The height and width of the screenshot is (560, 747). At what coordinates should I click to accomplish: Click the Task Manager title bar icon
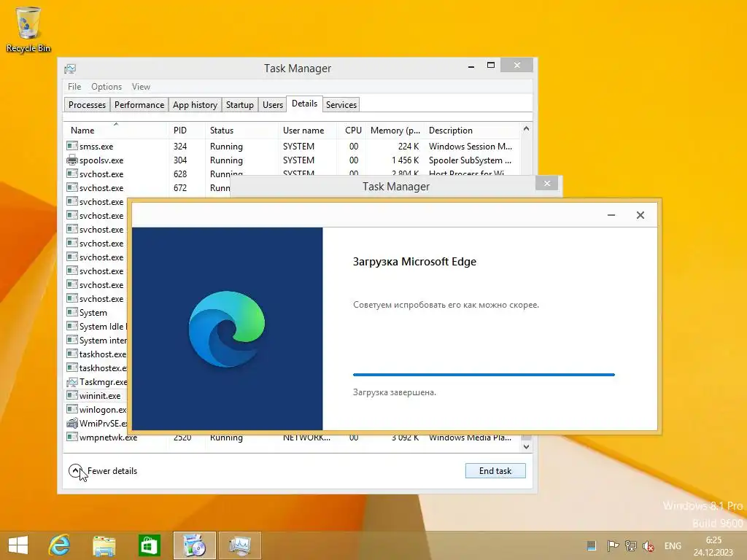[x=70, y=69]
